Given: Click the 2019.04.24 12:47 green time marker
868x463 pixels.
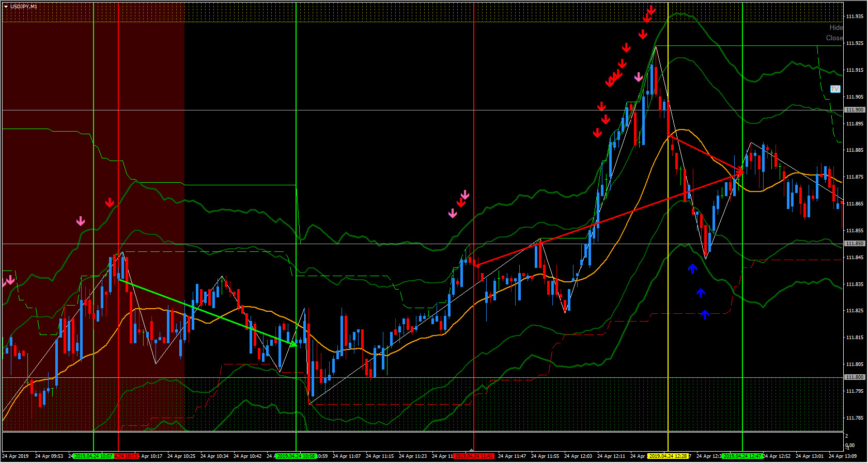Looking at the screenshot, I should 742,456.
